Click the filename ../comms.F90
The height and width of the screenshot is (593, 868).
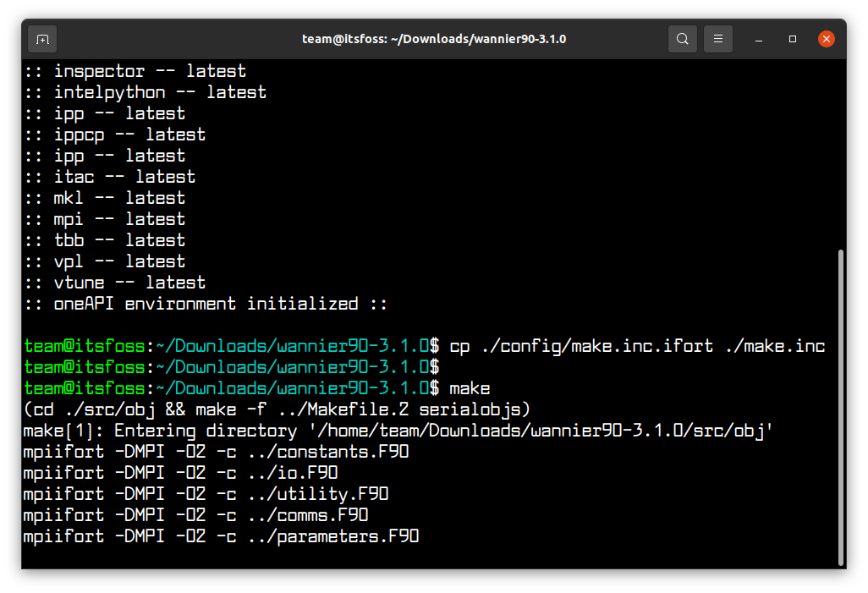pyautogui.click(x=307, y=514)
